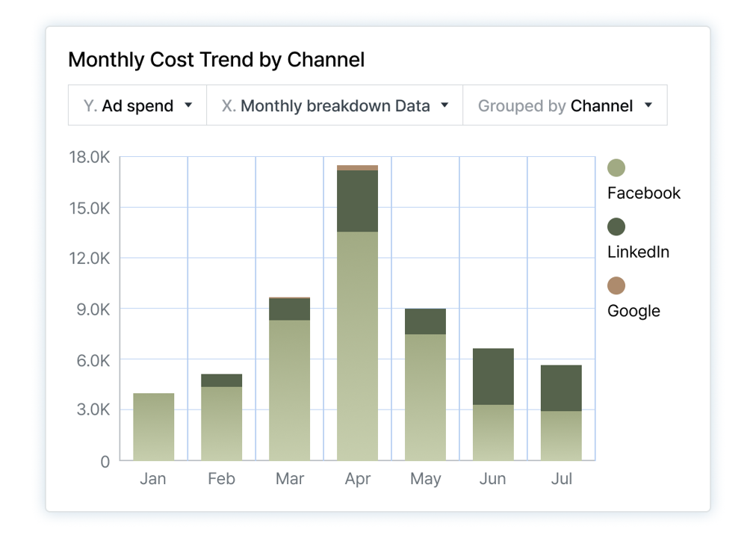Click the chevron beside Grouped by Channel
This screenshot has width=756, height=538.
647,105
